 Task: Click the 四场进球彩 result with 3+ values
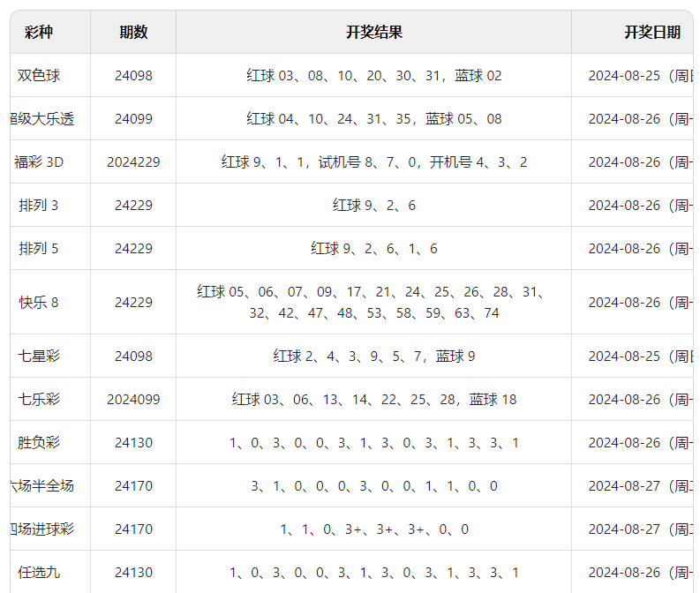click(x=373, y=529)
